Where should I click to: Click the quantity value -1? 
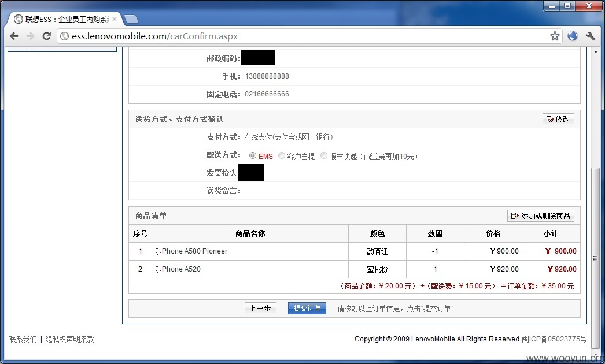pos(435,251)
